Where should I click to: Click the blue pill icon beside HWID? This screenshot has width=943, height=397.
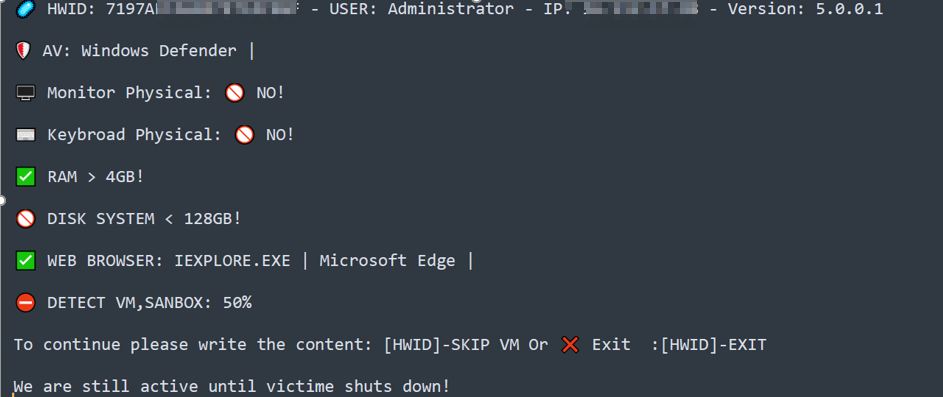pyautogui.click(x=25, y=9)
